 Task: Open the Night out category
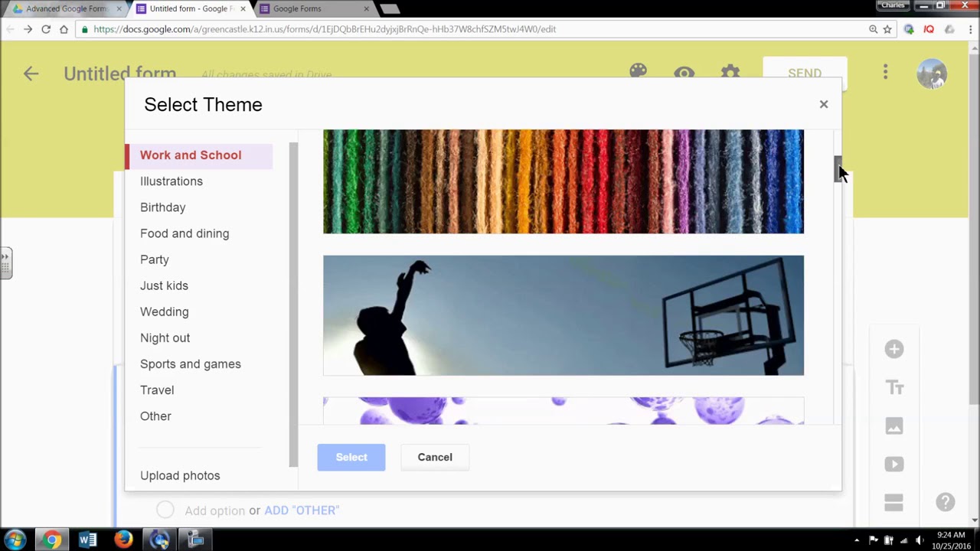coord(165,337)
